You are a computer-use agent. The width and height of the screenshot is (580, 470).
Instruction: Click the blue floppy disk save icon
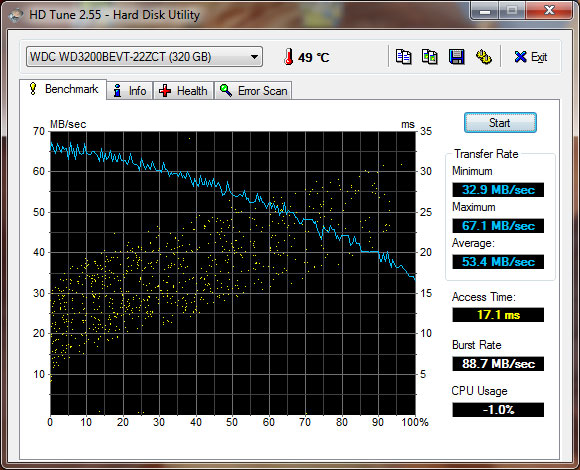click(x=456, y=57)
